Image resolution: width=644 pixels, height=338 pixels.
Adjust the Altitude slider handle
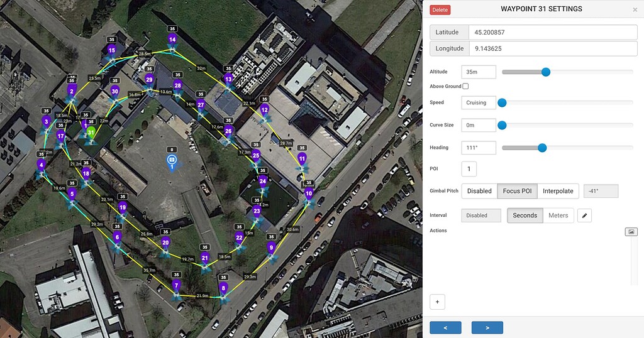545,72
